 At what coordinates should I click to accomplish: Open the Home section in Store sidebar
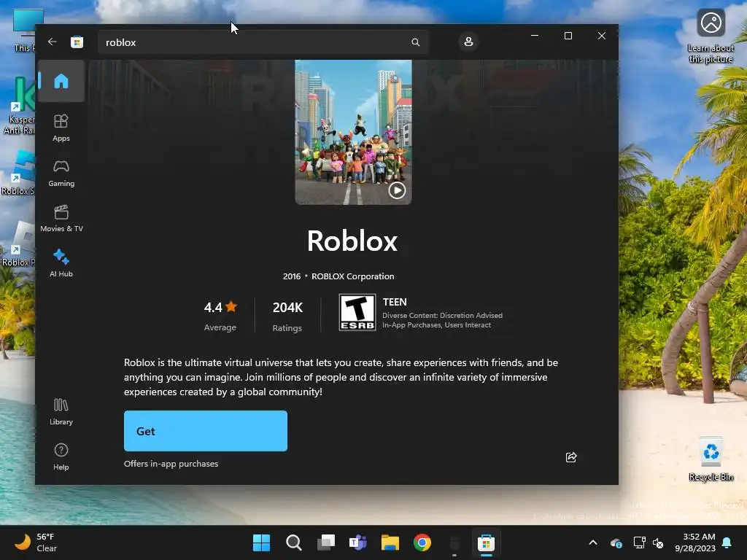pos(61,81)
